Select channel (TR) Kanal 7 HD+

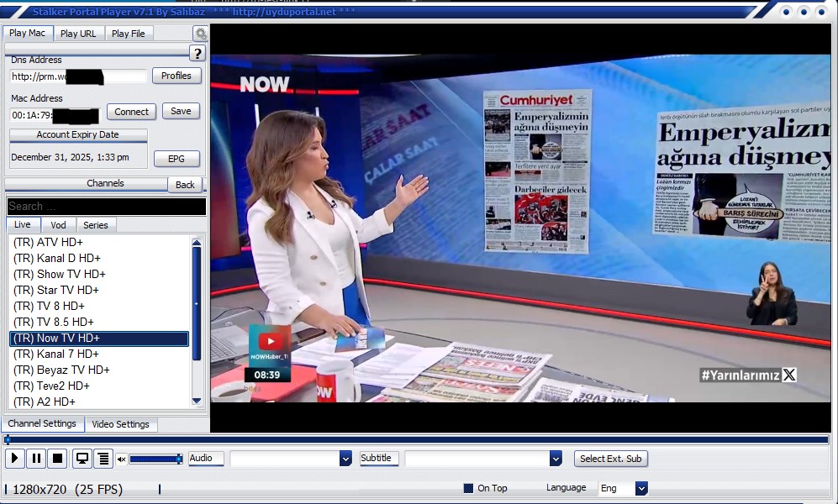pos(99,354)
